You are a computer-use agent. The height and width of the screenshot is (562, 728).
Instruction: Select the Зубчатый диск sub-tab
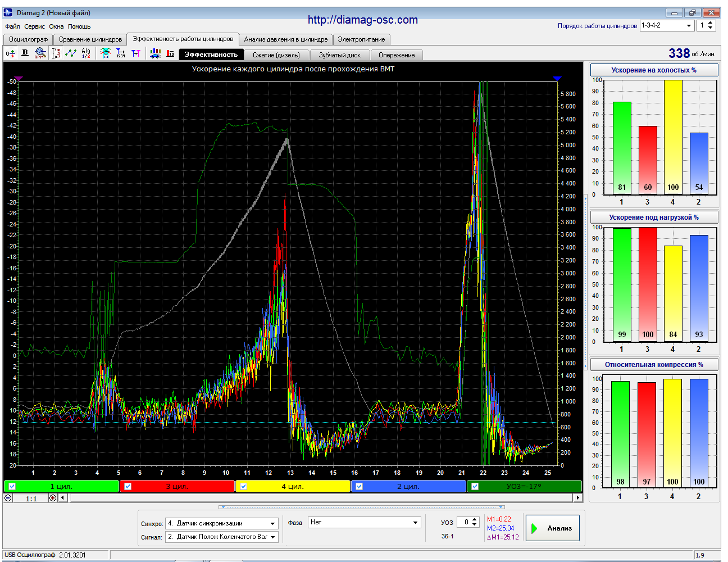[340, 55]
